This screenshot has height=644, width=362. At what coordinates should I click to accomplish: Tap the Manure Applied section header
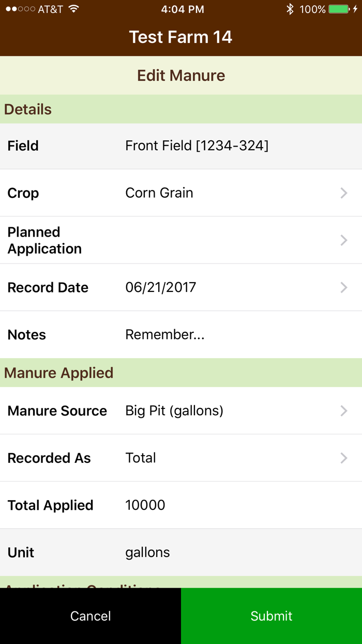[x=59, y=373]
